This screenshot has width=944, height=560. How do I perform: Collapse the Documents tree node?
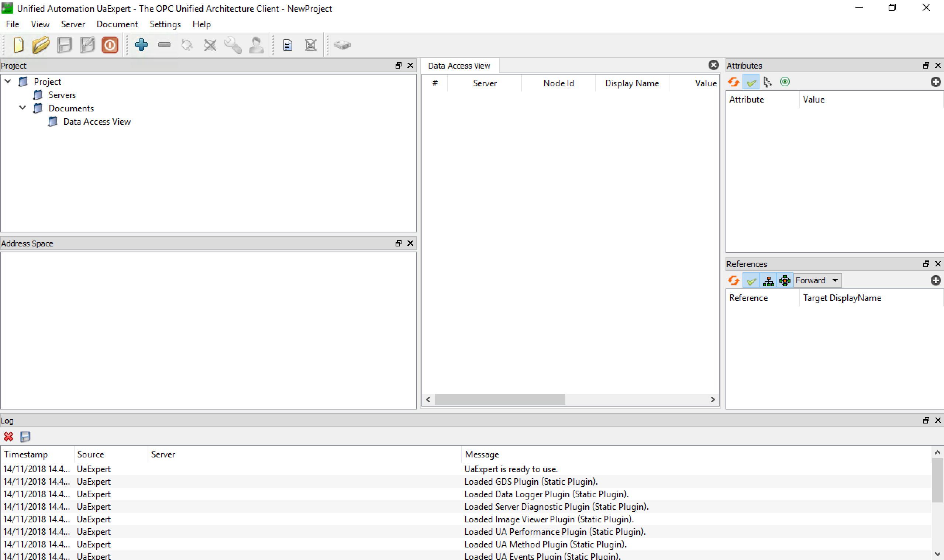[23, 108]
